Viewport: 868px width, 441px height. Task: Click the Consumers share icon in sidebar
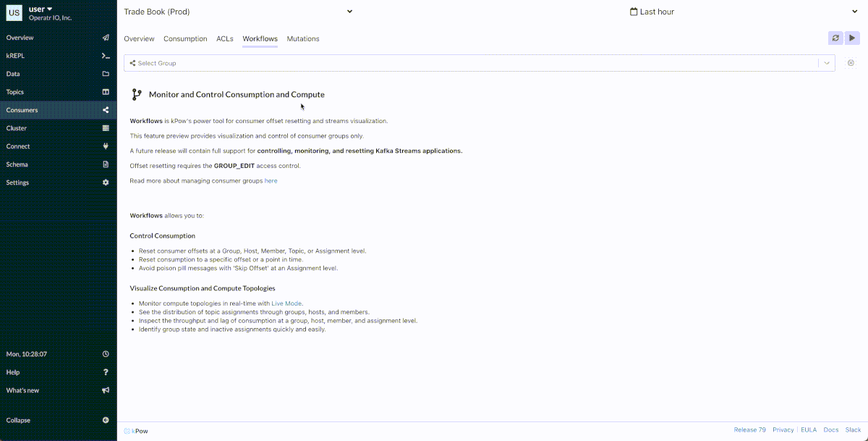pos(106,110)
